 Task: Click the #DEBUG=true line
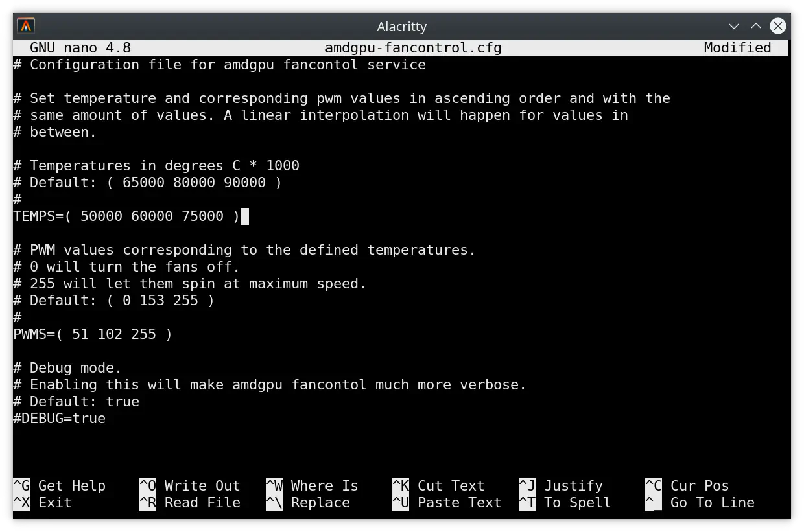click(60, 419)
